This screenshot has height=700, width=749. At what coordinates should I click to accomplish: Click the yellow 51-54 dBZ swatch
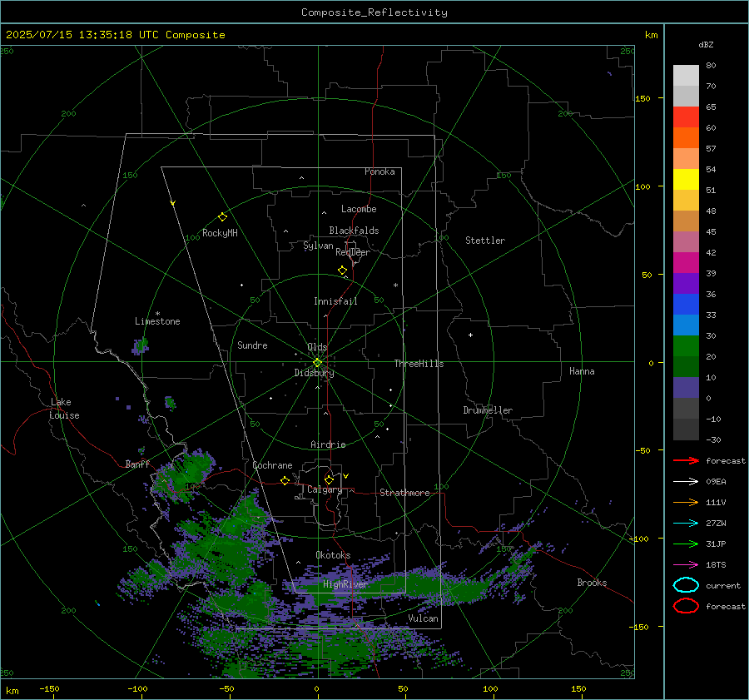click(x=686, y=180)
